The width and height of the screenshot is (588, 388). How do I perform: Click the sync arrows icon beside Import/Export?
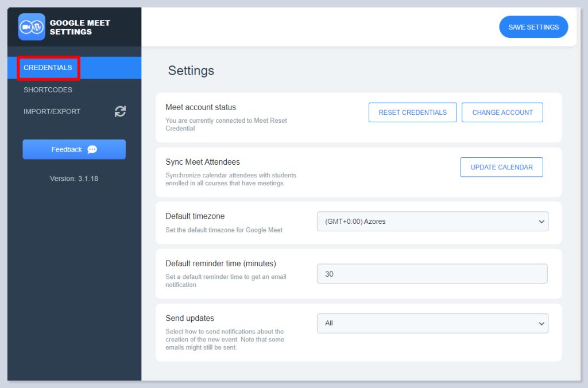(120, 111)
